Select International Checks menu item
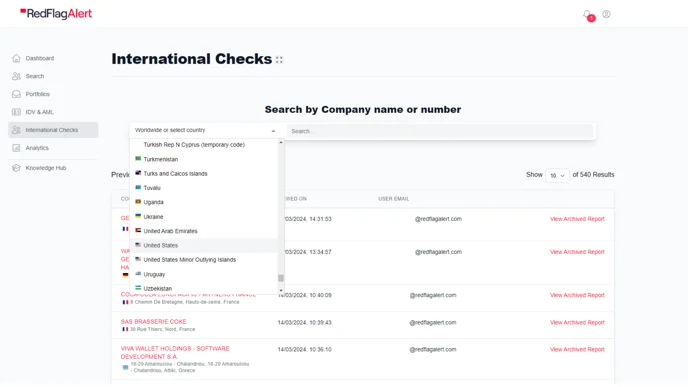The image size is (688, 387). pos(53,130)
